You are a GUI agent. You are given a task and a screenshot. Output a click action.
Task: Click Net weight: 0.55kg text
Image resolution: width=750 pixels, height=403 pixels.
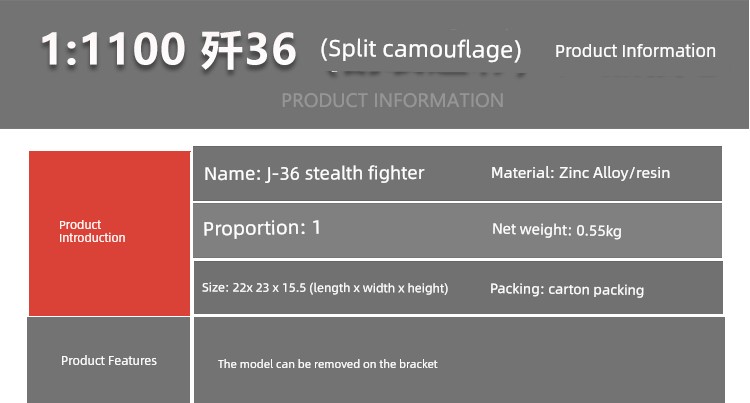557,230
